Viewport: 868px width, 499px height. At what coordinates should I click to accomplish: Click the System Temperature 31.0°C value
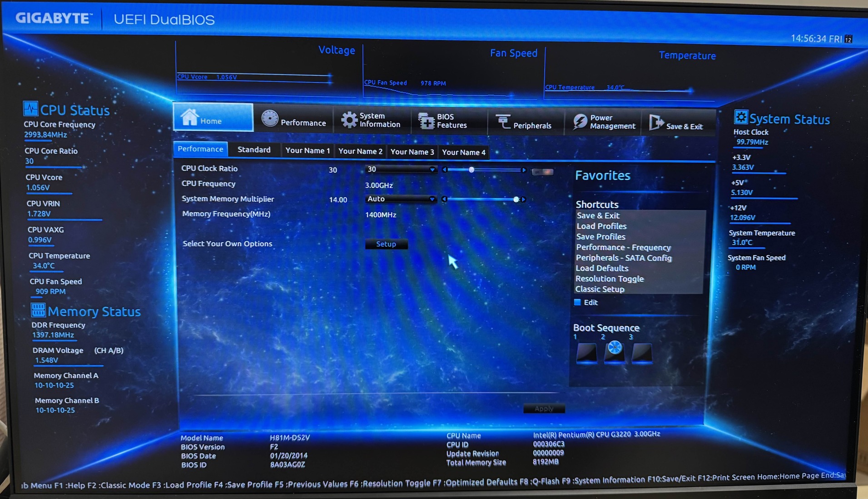point(742,243)
